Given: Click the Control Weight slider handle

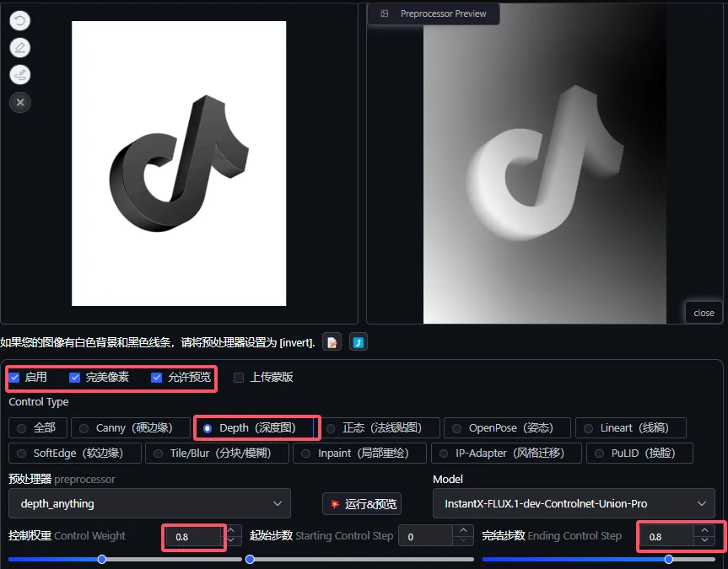Looking at the screenshot, I should coord(102,559).
